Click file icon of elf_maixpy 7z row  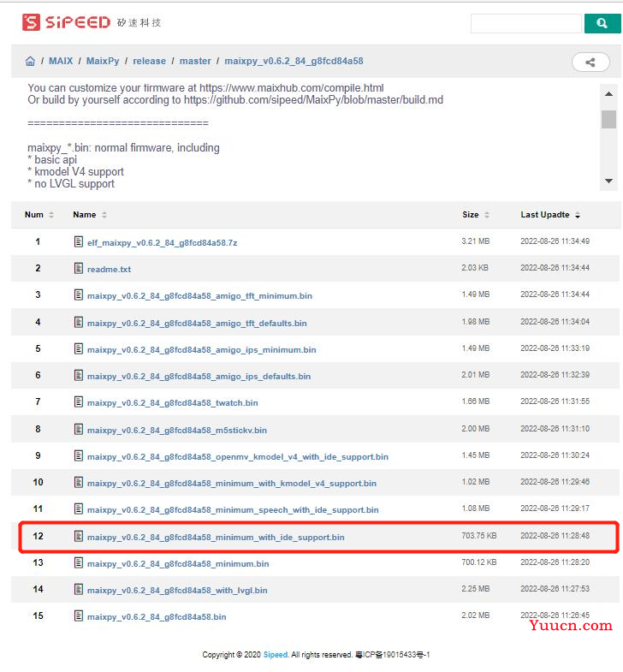click(x=79, y=241)
